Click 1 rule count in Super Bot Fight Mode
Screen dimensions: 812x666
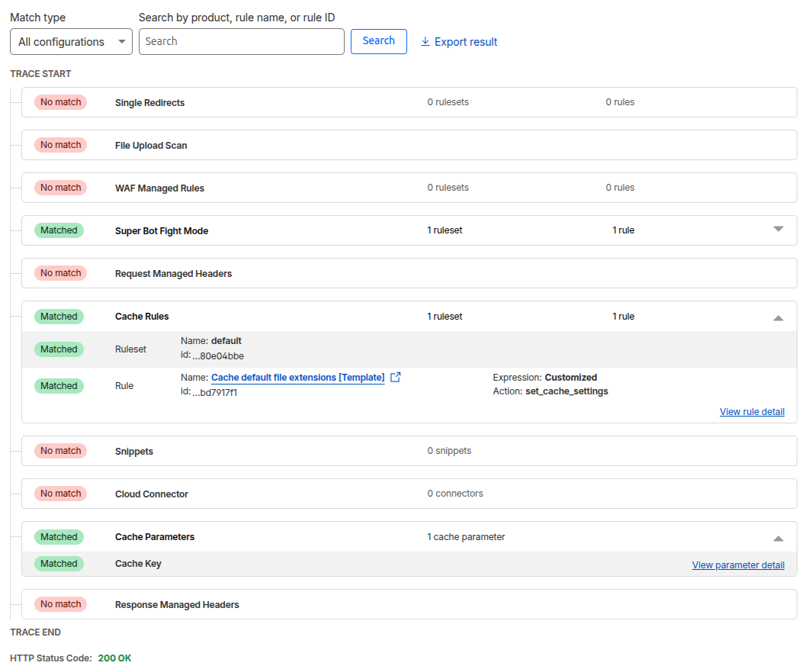[624, 230]
